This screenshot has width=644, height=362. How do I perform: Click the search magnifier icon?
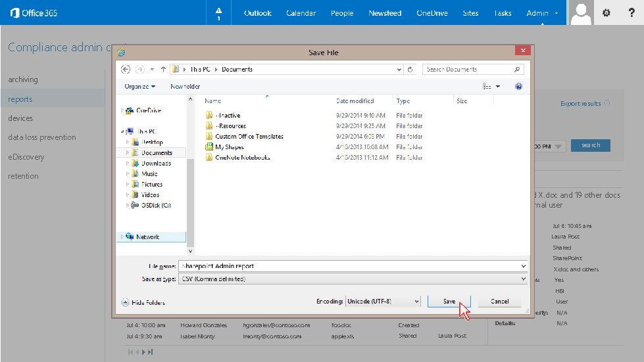click(x=517, y=69)
